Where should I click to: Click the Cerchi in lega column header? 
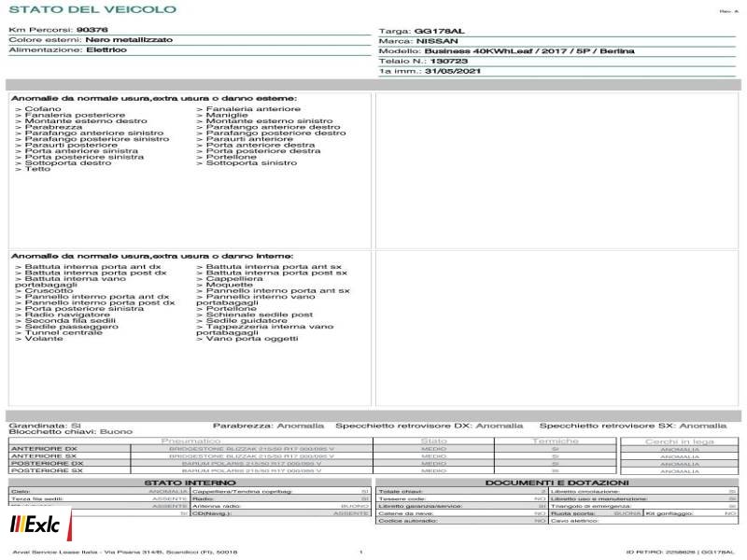tap(680, 441)
